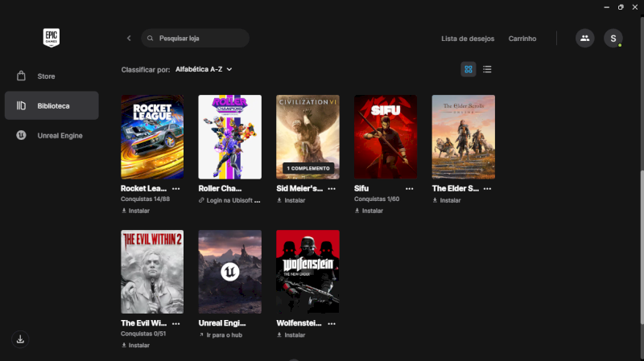Open the Rocket League cover thumbnail
The image size is (644, 361).
(152, 137)
